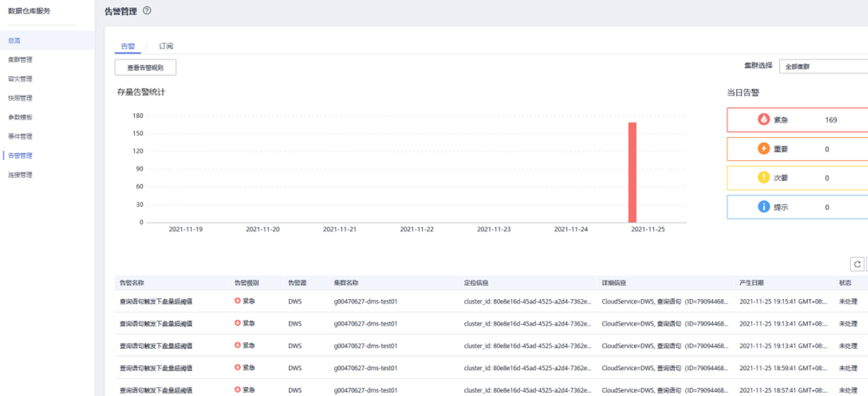The width and height of the screenshot is (868, 396).
Task: Click the 2021-11-25 18:59:41 date cell
Action: click(x=783, y=368)
